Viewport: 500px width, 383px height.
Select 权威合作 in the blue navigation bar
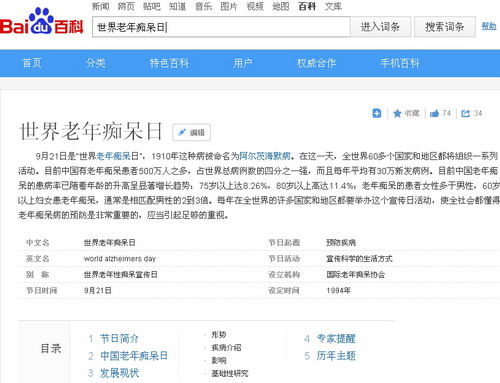click(x=316, y=63)
